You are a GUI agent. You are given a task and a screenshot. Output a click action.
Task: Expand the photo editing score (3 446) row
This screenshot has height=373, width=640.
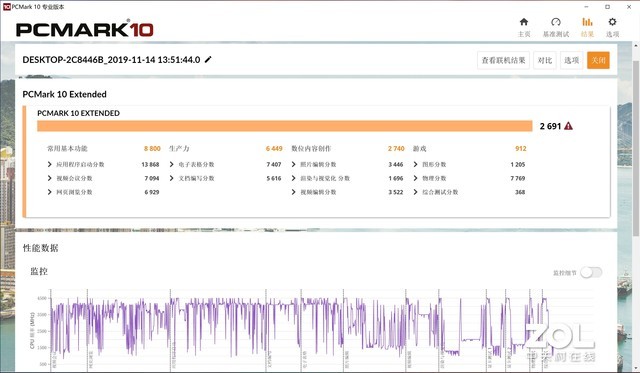(347, 164)
